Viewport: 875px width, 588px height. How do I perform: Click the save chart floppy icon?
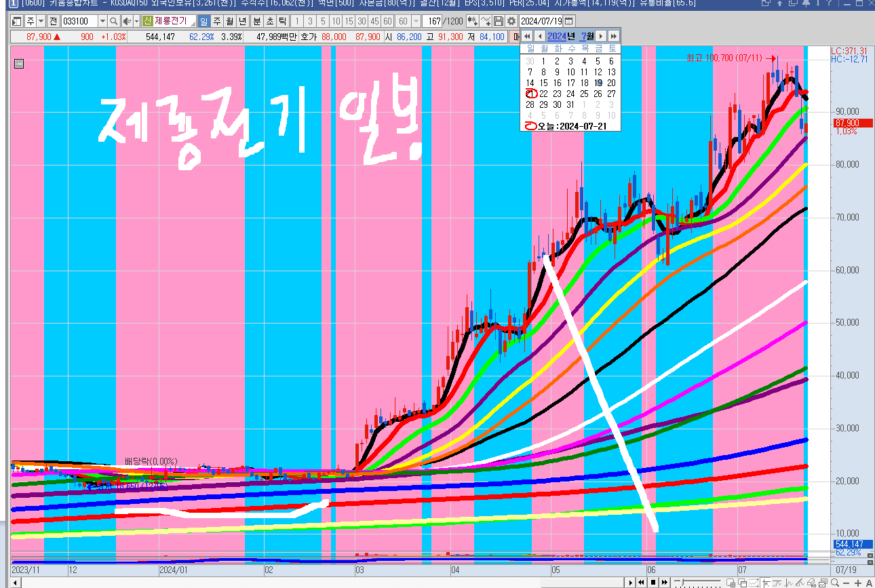pyautogui.click(x=499, y=21)
